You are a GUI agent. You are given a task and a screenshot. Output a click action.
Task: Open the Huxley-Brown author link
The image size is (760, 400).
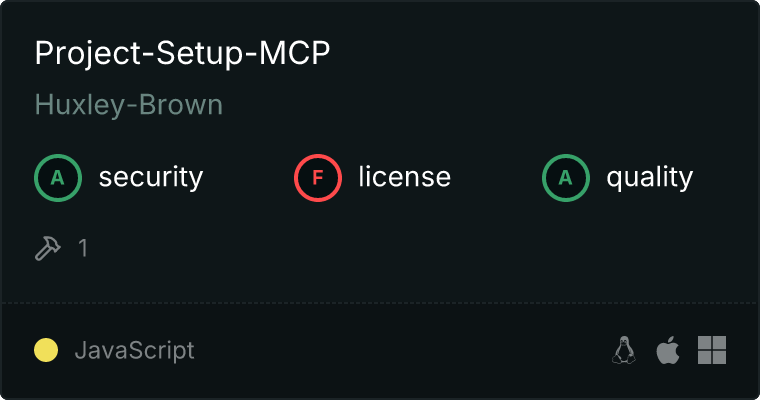point(129,105)
